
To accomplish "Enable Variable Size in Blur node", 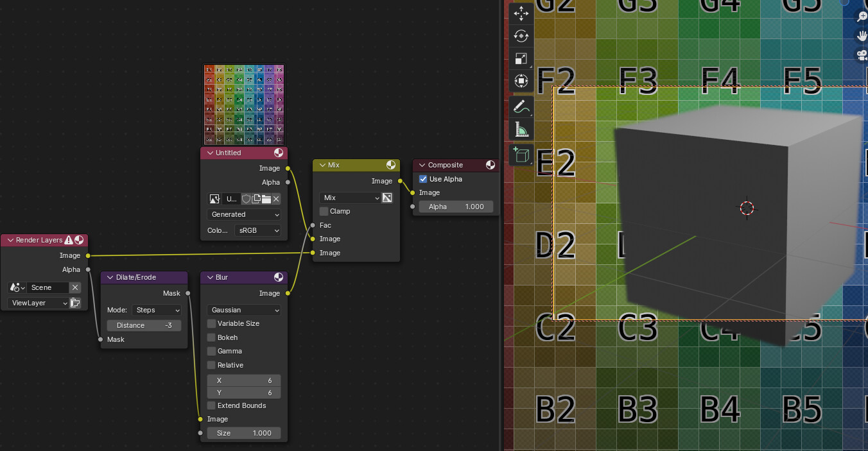I will pos(211,323).
